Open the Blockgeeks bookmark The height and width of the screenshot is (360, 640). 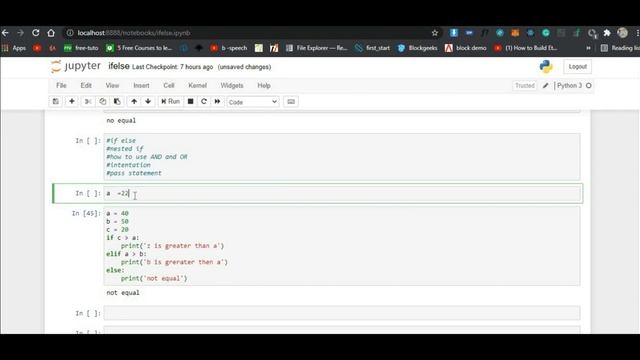[418, 48]
